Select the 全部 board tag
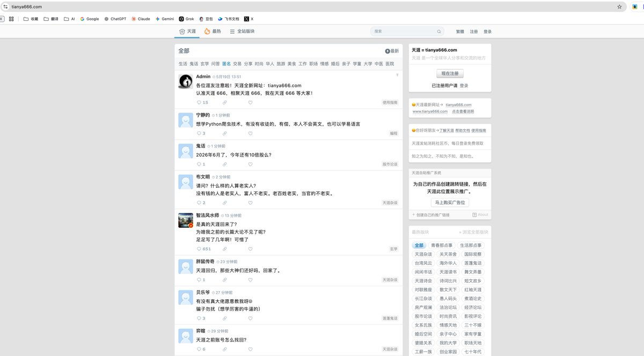 tap(419, 246)
